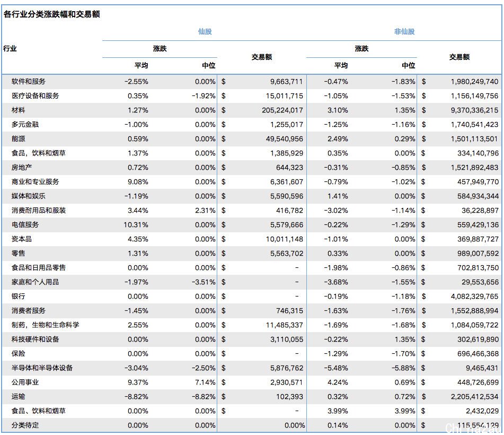Select the 分类待定 row label
Screen dimensions: 504x435
(x=25, y=425)
